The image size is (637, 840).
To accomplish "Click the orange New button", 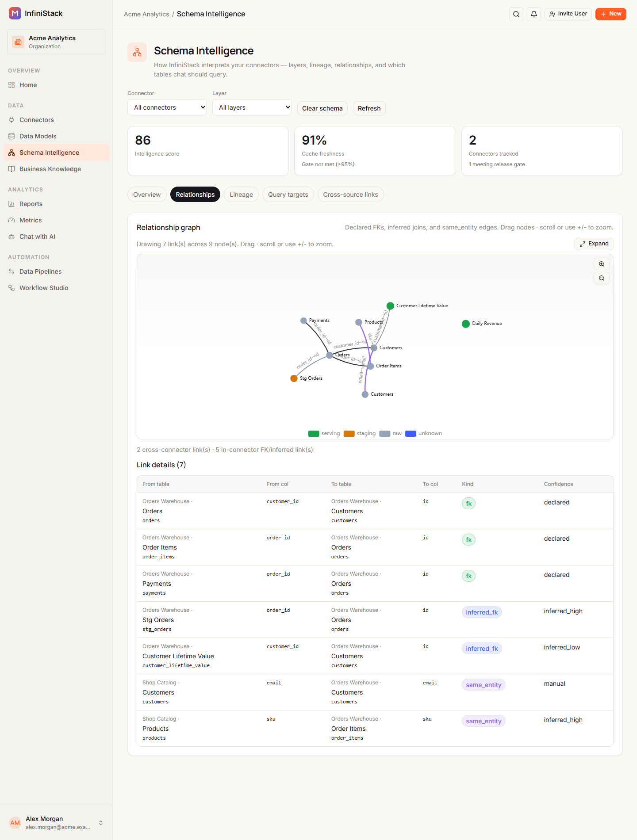I will (611, 14).
